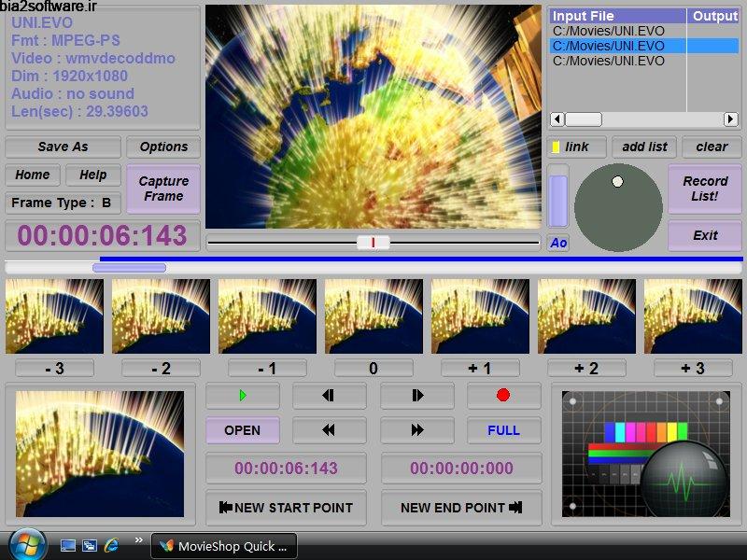Rewind the video

tap(329, 430)
